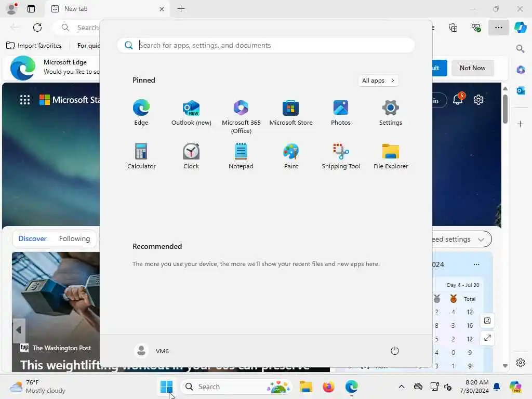The height and width of the screenshot is (399, 532).
Task: Click the image icon button on page
Action: pos(487,321)
